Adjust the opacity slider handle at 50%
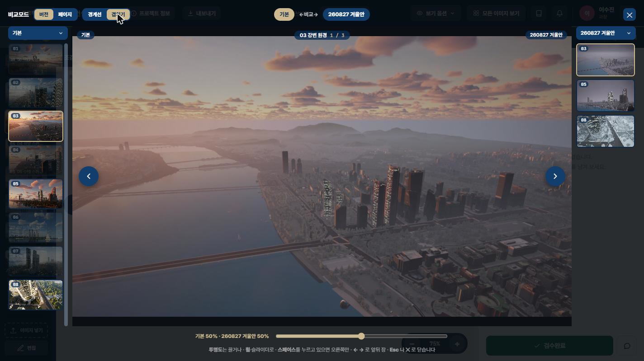This screenshot has width=644, height=361. pyautogui.click(x=361, y=336)
